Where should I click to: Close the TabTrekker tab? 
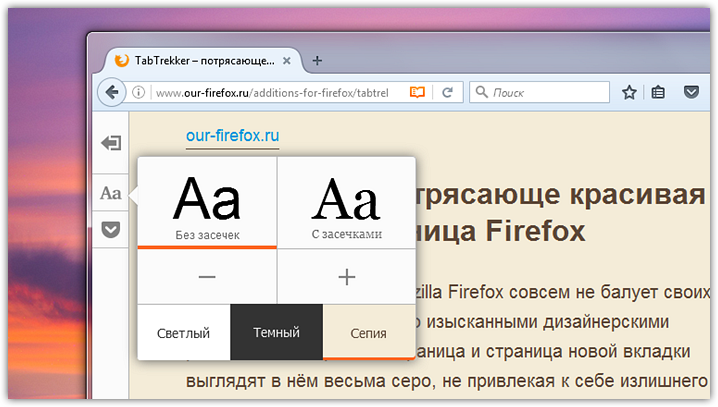(287, 60)
